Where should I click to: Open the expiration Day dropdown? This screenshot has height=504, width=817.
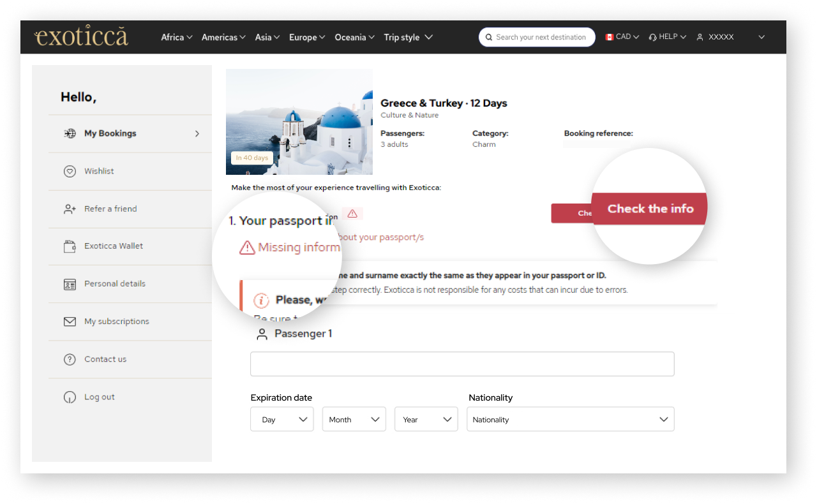(x=282, y=419)
